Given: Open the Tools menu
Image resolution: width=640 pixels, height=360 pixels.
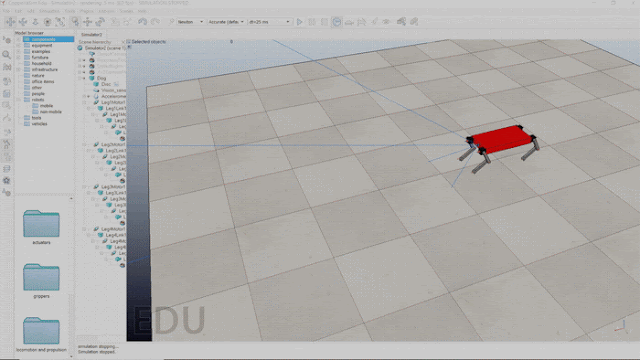Looking at the screenshot, I should pos(70,11).
